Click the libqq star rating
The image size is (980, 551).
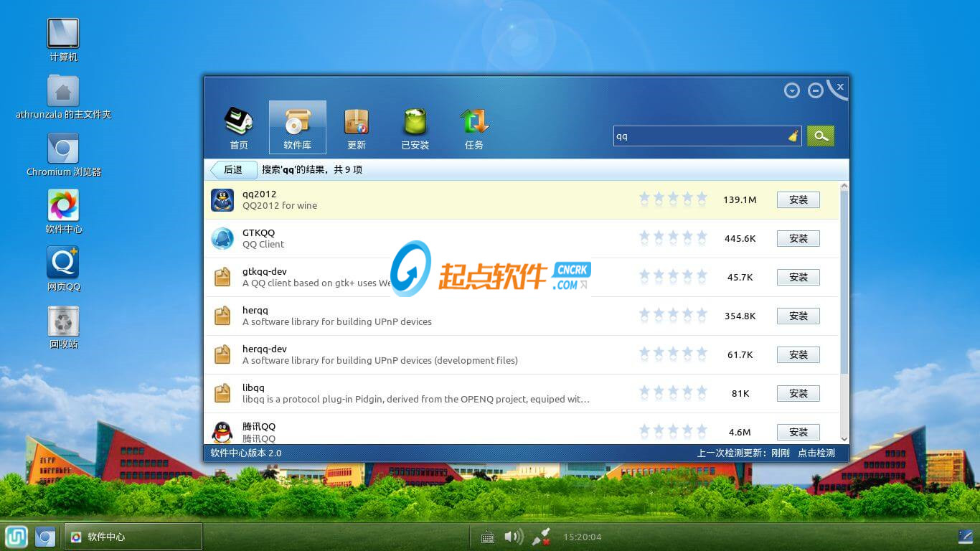pyautogui.click(x=673, y=392)
